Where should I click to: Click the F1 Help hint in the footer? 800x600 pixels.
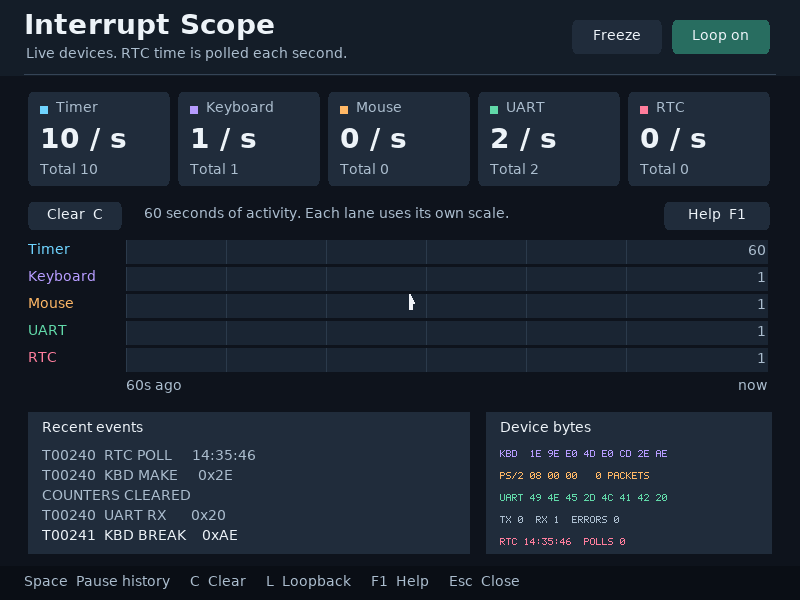click(x=400, y=582)
